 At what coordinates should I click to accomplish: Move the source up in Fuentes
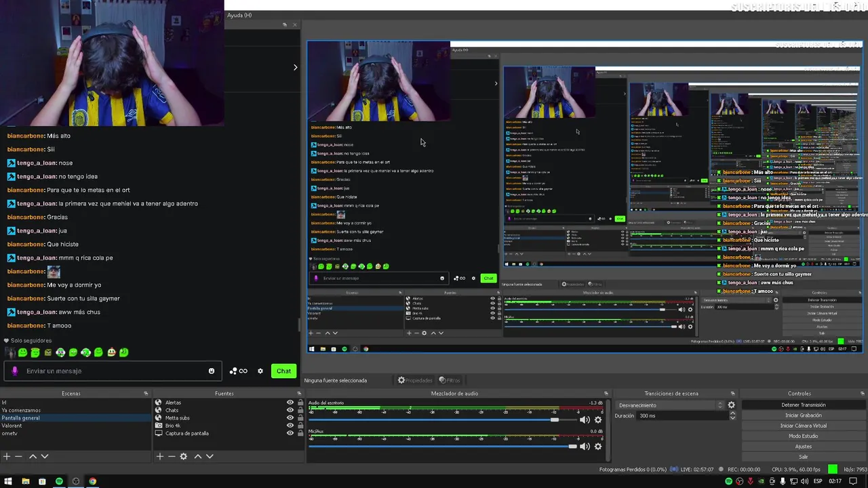[198, 457]
